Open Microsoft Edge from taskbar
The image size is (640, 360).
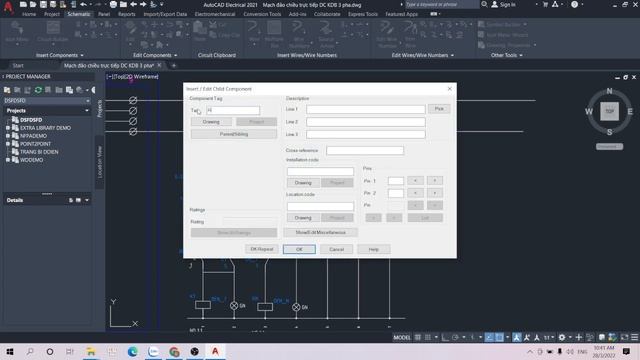tap(133, 351)
